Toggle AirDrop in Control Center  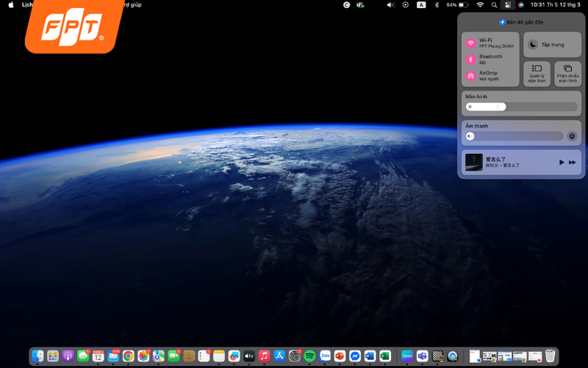pyautogui.click(x=470, y=76)
